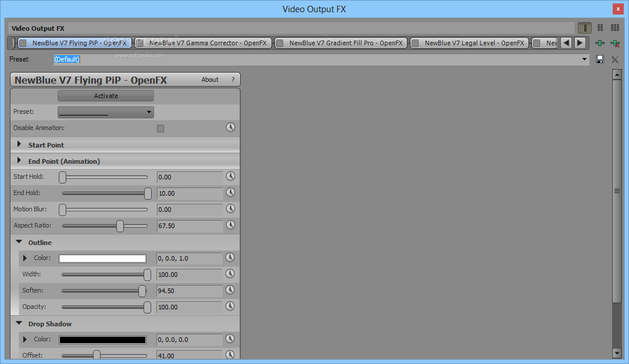Toggle animation clock for Outline Opacity
This screenshot has height=364, width=629.
pos(230,306)
